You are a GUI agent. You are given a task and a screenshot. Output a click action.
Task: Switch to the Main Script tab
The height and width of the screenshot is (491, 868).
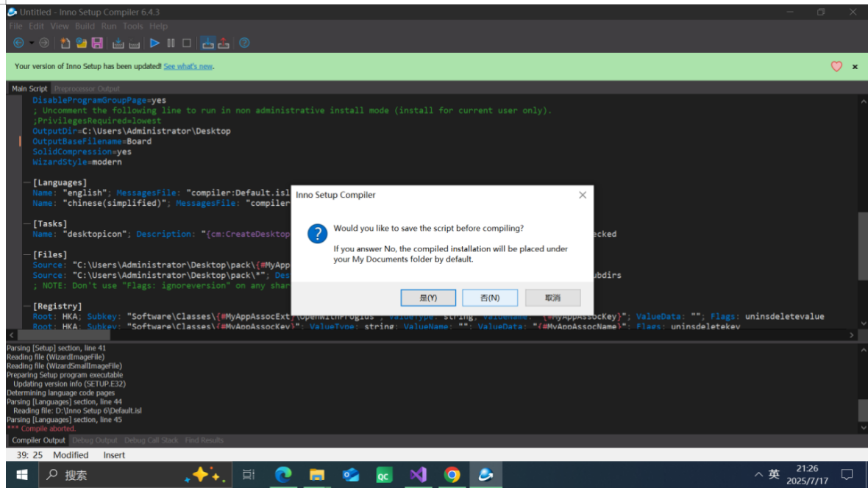point(29,88)
